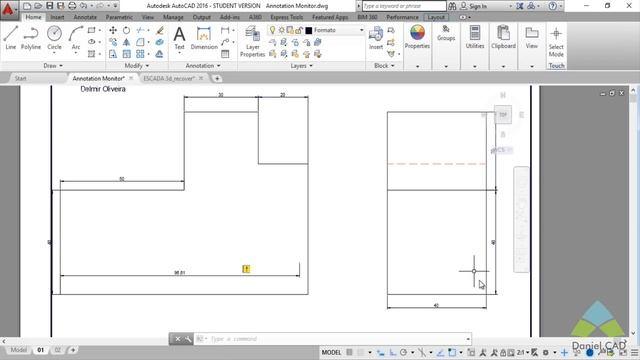Viewport: 640px width, 360px height.
Task: Open the Annotate ribbon tab
Action: coord(85,17)
